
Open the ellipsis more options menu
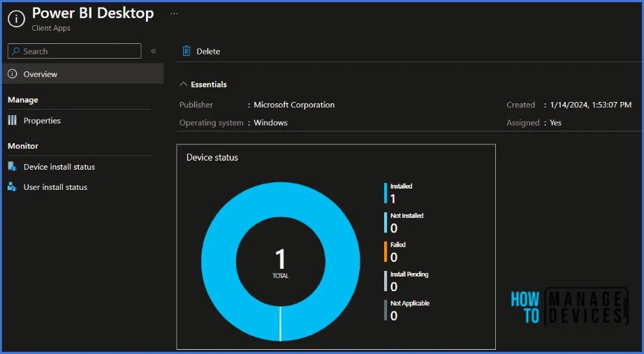[x=174, y=13]
